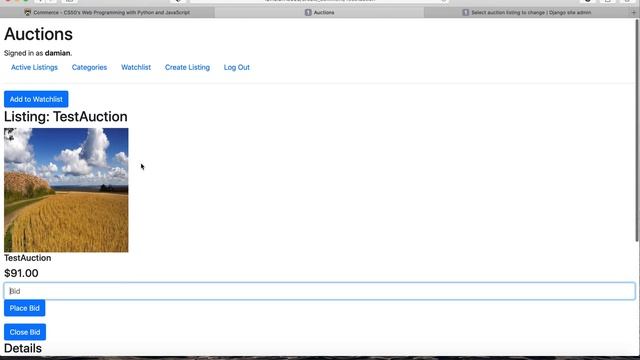640x360 pixels.
Task: Open the Watchlist link
Action: [136, 67]
